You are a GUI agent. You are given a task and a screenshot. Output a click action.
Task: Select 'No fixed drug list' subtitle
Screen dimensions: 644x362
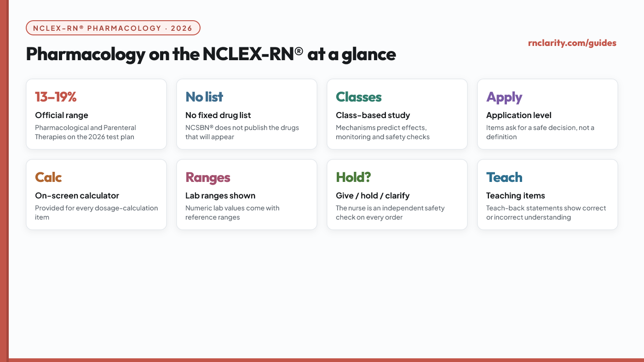point(218,115)
